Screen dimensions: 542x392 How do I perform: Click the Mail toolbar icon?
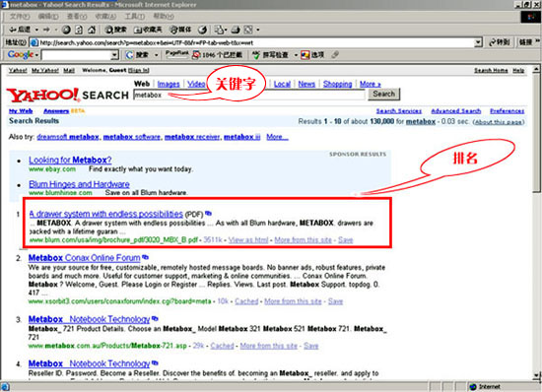[x=219, y=30]
